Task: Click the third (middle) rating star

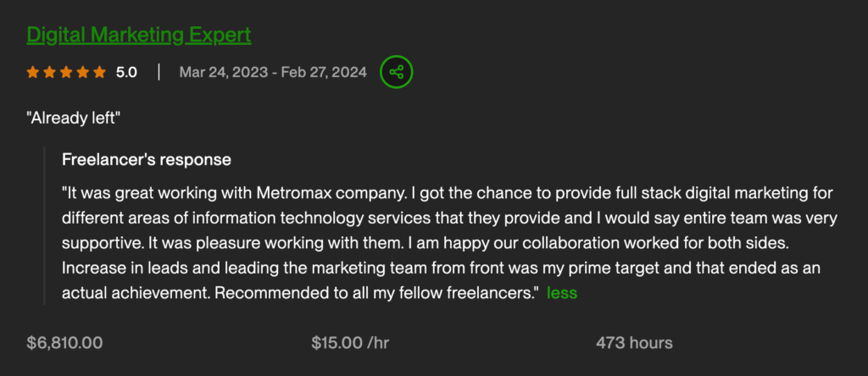Action: click(x=66, y=73)
